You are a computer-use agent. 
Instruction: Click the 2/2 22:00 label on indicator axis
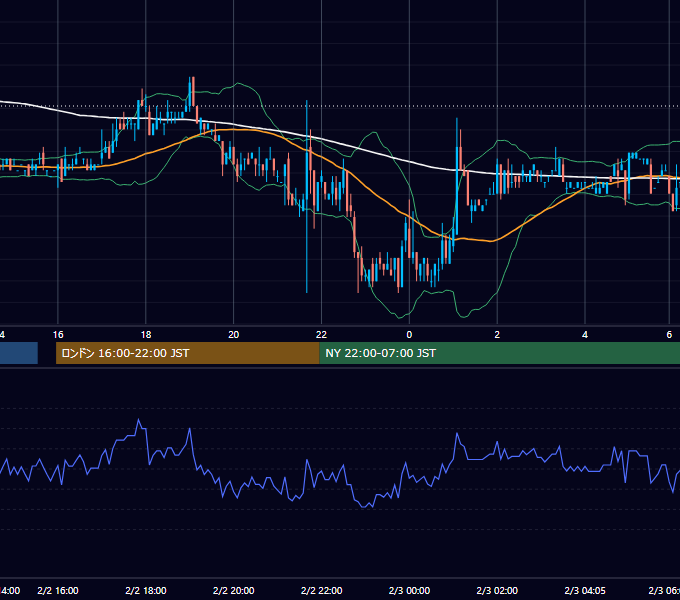pyautogui.click(x=321, y=590)
